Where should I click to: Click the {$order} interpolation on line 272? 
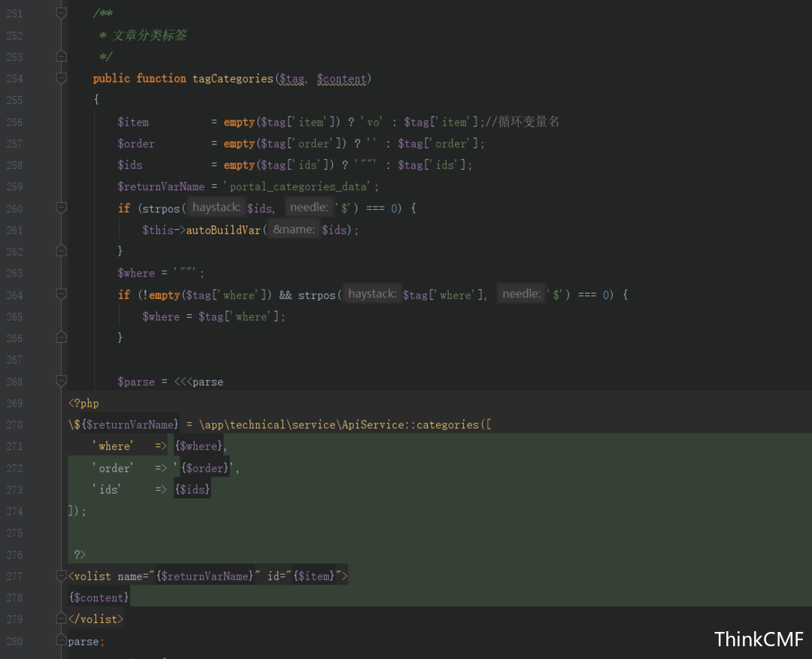(205, 468)
